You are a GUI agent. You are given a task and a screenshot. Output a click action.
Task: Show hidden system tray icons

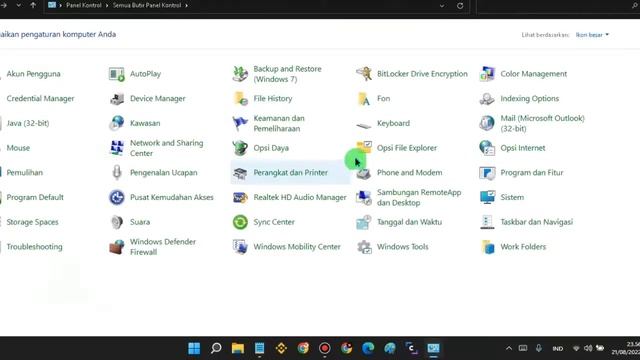509,348
